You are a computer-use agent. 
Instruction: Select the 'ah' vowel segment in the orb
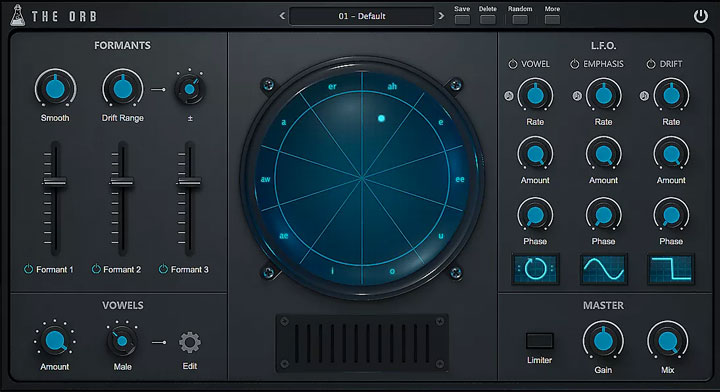coord(392,86)
